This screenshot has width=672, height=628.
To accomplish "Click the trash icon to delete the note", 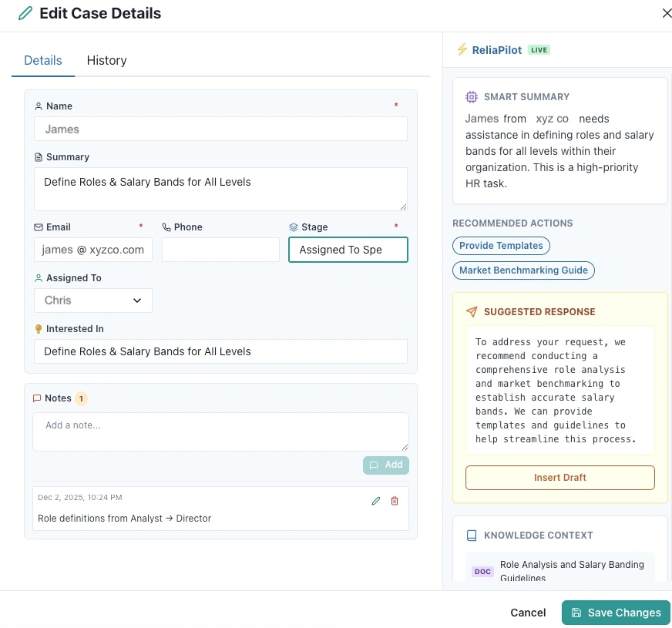I will pyautogui.click(x=395, y=501).
